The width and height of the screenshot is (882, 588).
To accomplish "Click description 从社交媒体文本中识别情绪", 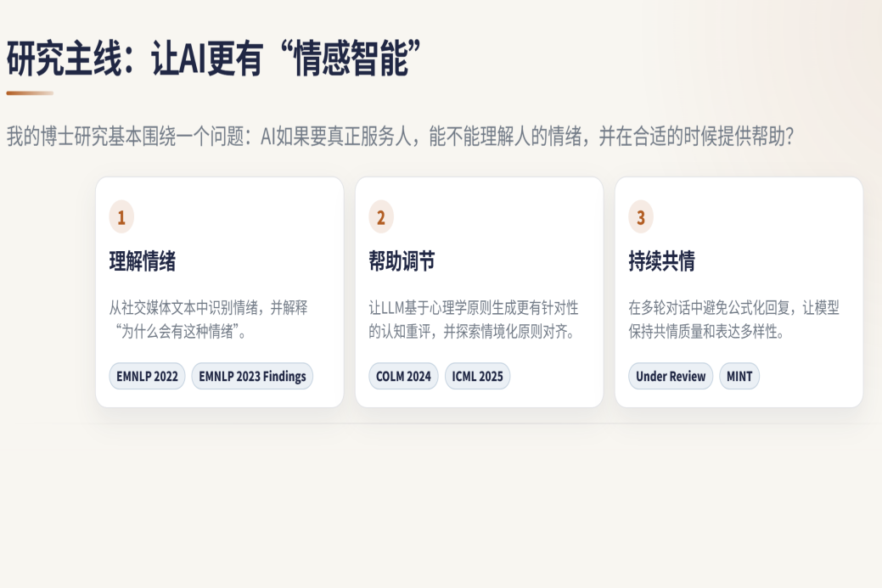I will point(209,319).
